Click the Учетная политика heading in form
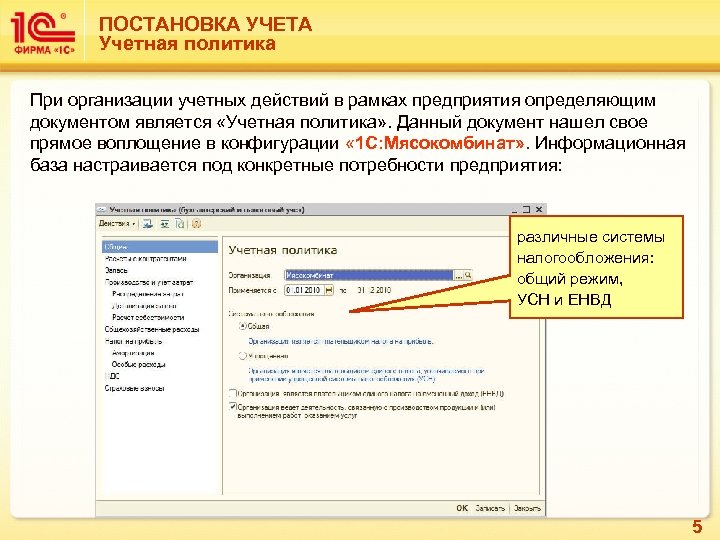Viewport: 720px width, 540px height. tap(283, 250)
